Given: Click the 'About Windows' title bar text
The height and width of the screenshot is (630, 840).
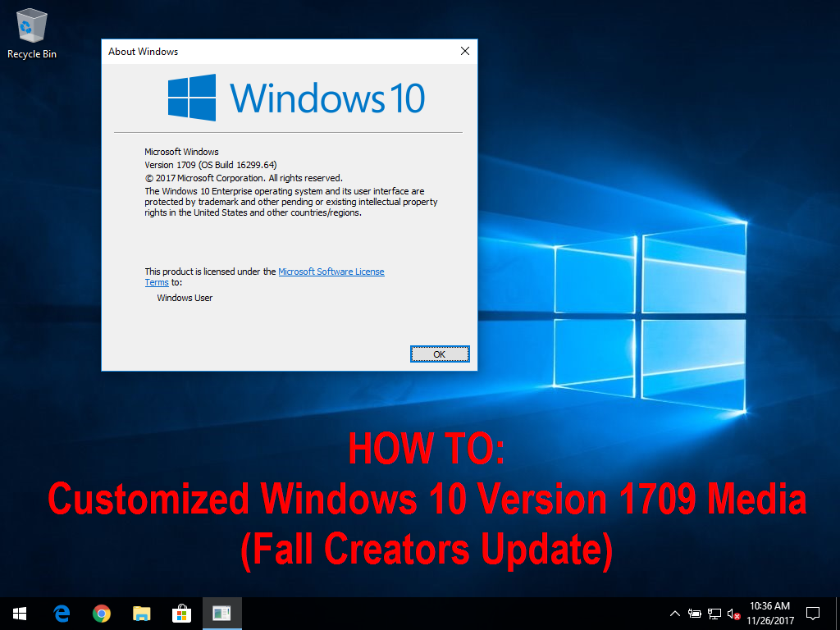Looking at the screenshot, I should pyautogui.click(x=143, y=52).
